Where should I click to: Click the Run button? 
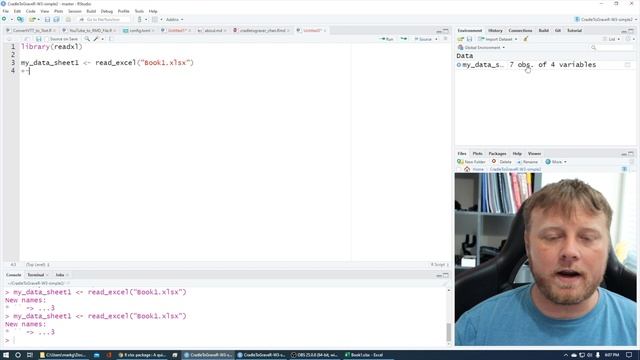click(x=387, y=39)
